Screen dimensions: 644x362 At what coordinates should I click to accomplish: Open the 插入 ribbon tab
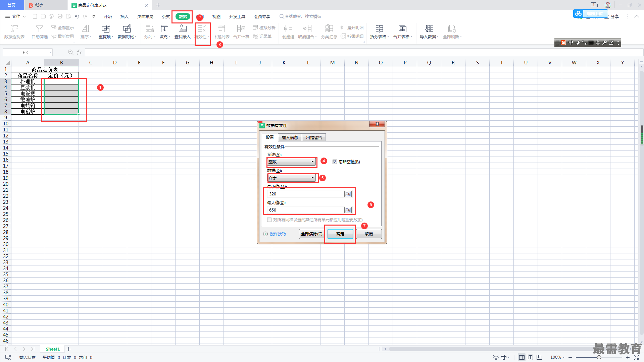tap(125, 16)
